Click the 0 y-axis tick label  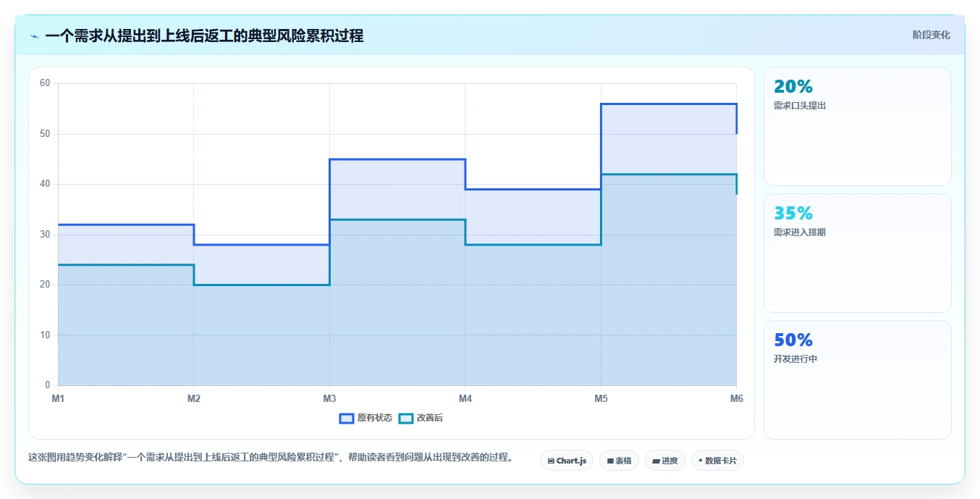pyautogui.click(x=48, y=385)
